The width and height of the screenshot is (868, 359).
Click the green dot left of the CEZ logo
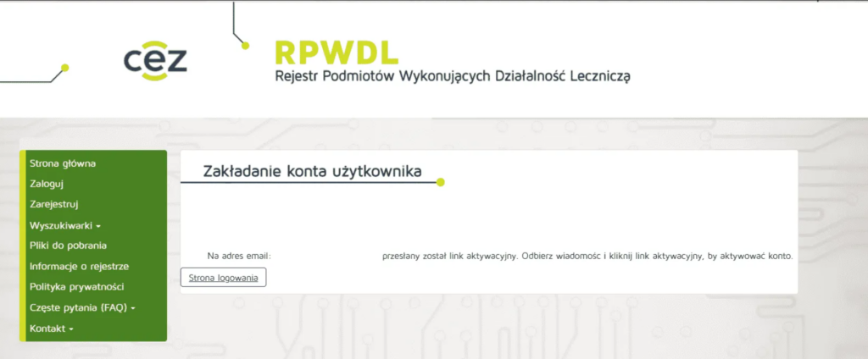coord(65,68)
